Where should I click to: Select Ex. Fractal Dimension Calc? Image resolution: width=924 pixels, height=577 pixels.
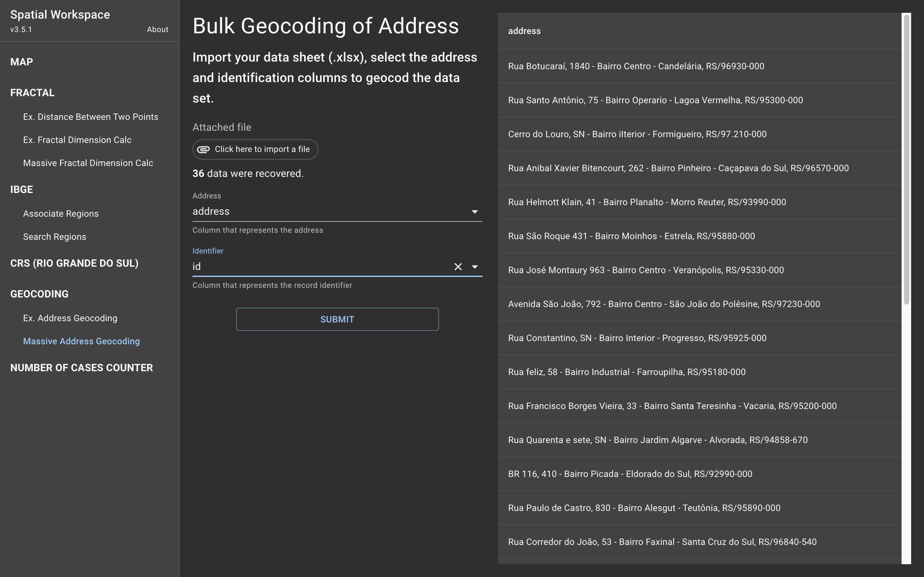[x=77, y=140]
